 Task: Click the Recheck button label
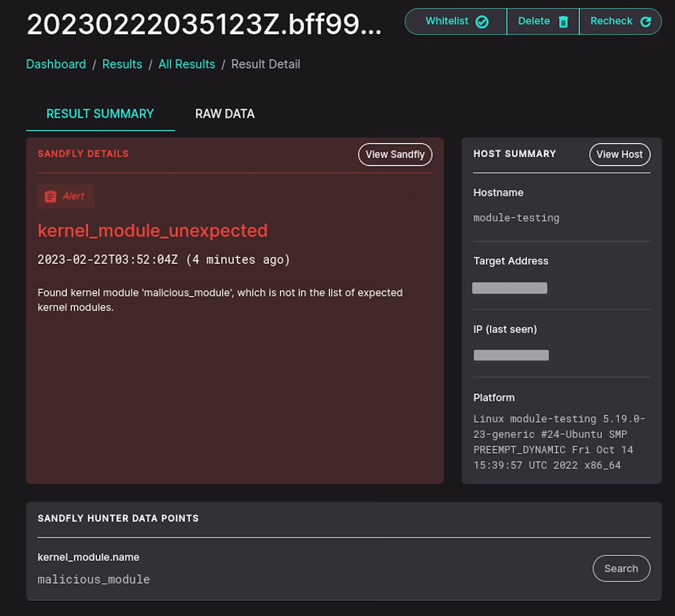click(x=611, y=21)
